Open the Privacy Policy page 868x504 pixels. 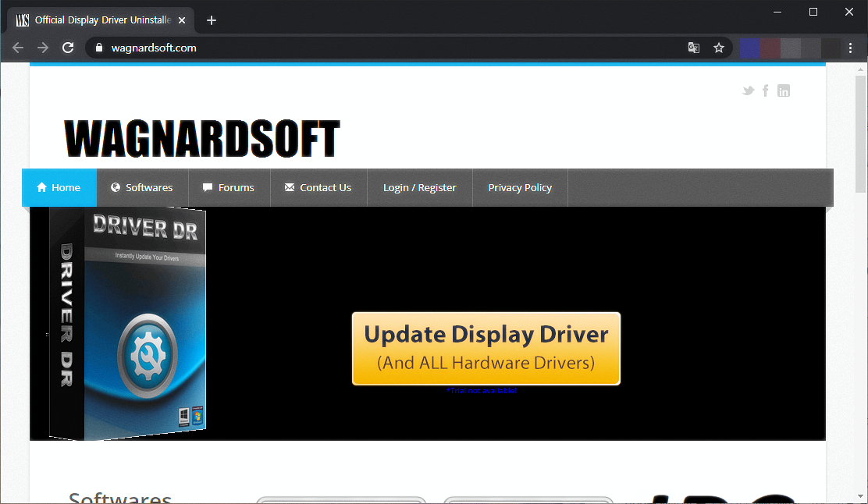pyautogui.click(x=520, y=187)
